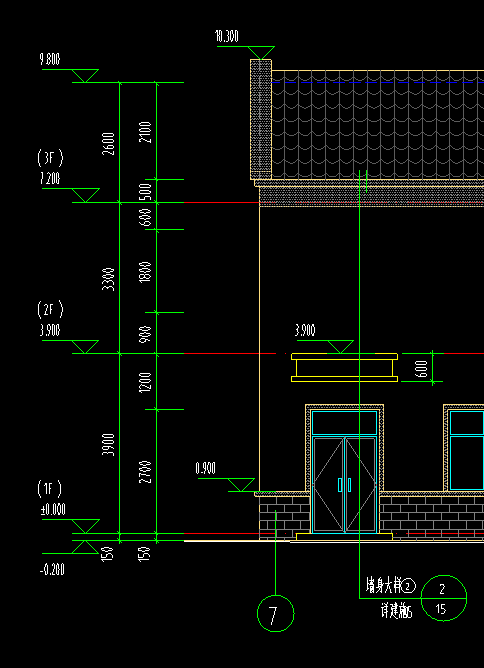
Task: Click the (3F) floor label
Action: click(x=50, y=158)
